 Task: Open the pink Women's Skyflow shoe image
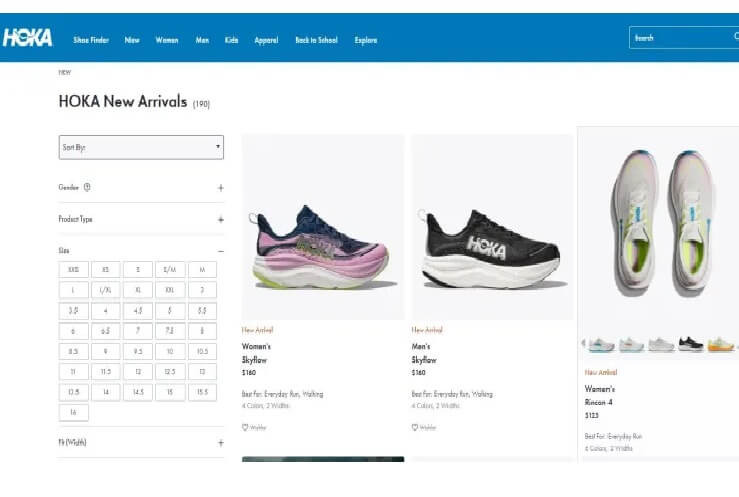point(323,227)
